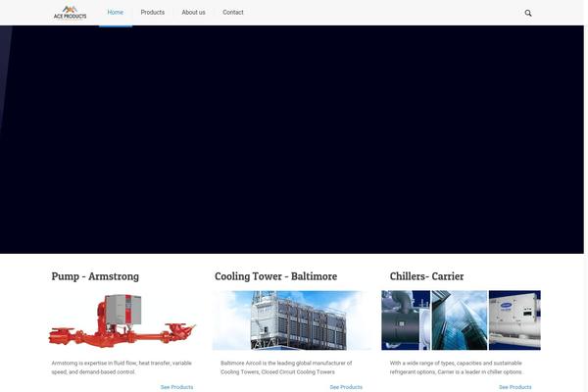This screenshot has height=392, width=588.
Task: See Products under Cooling Tower - Baltimore
Action: [346, 387]
